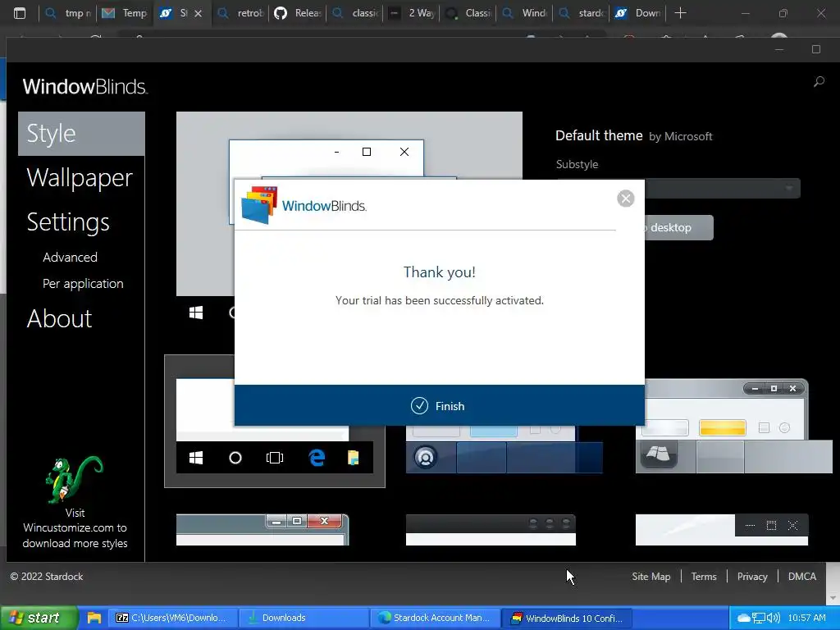
Task: Open the Style section in sidebar
Action: point(81,134)
